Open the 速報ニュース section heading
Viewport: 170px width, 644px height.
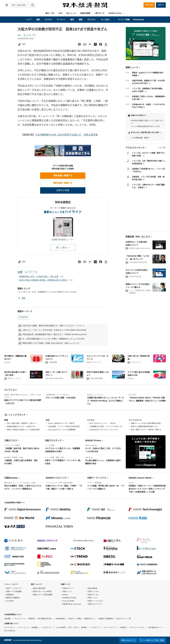click(133, 68)
